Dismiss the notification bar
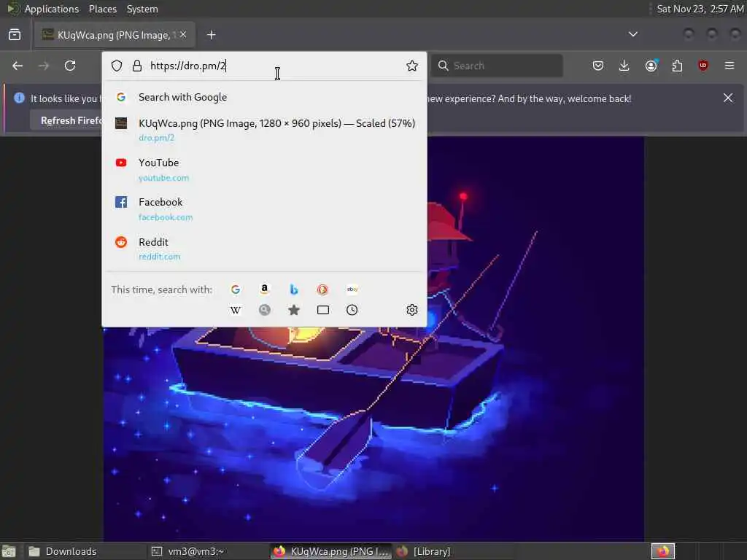The height and width of the screenshot is (560, 747). click(x=728, y=98)
